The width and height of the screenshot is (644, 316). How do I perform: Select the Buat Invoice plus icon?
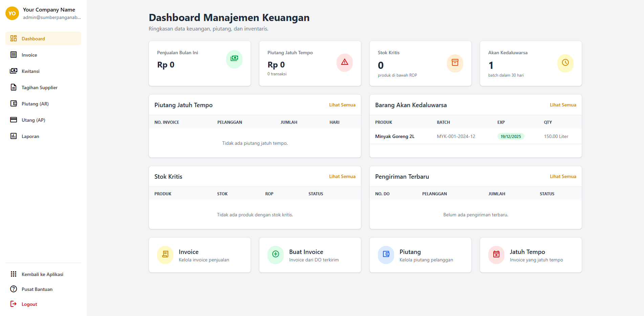point(276,254)
